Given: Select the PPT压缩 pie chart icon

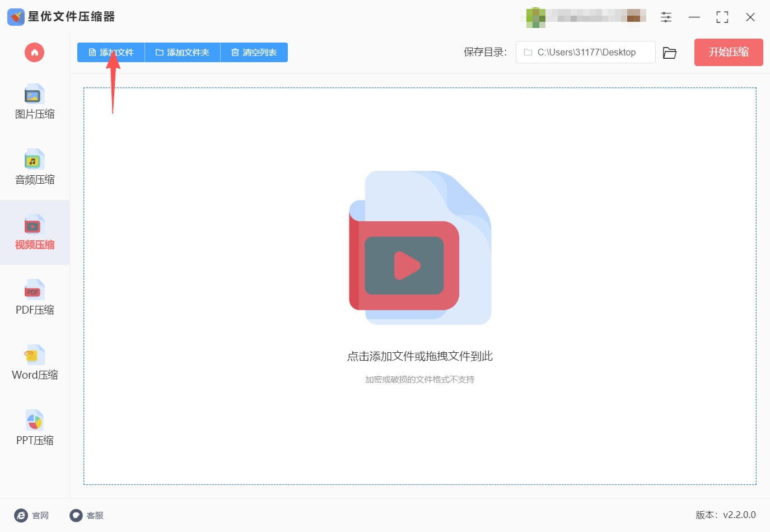Looking at the screenshot, I should pyautogui.click(x=34, y=420).
